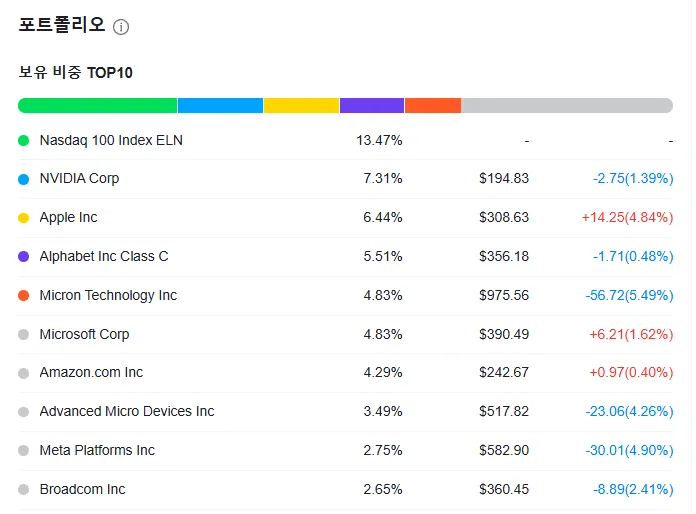The image size is (696, 514).
Task: Click the 4.83% weight for Microsoft
Action: pos(383,334)
